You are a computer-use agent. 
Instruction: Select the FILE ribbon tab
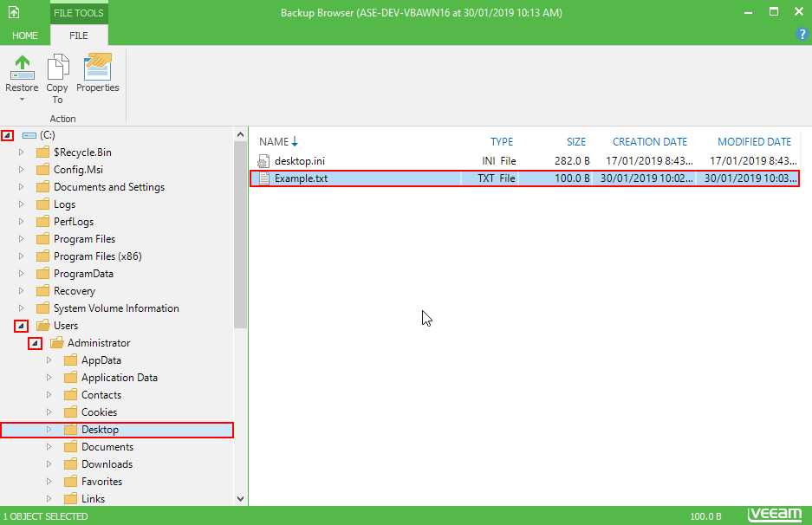pos(79,36)
